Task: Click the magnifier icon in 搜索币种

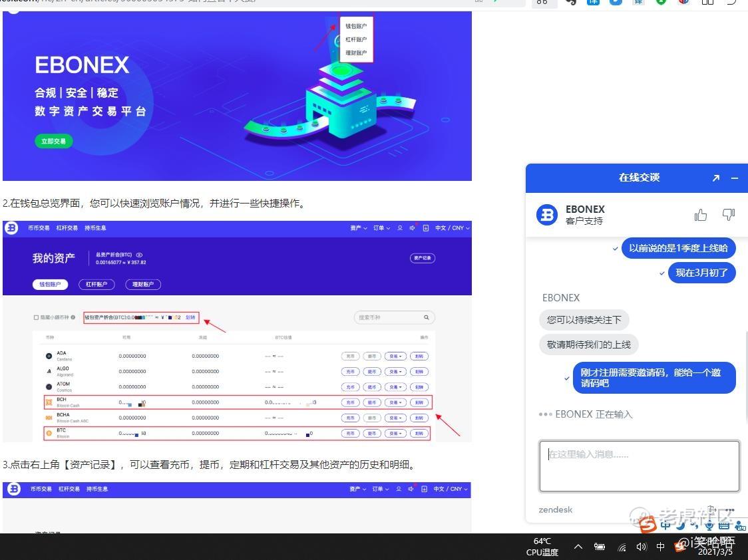Action: coord(427,317)
